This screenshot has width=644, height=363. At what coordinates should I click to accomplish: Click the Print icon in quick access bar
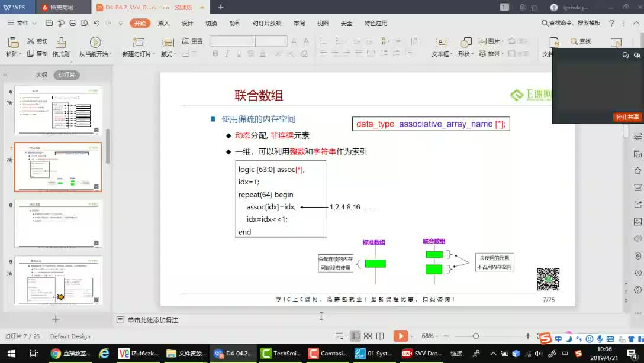73,23
